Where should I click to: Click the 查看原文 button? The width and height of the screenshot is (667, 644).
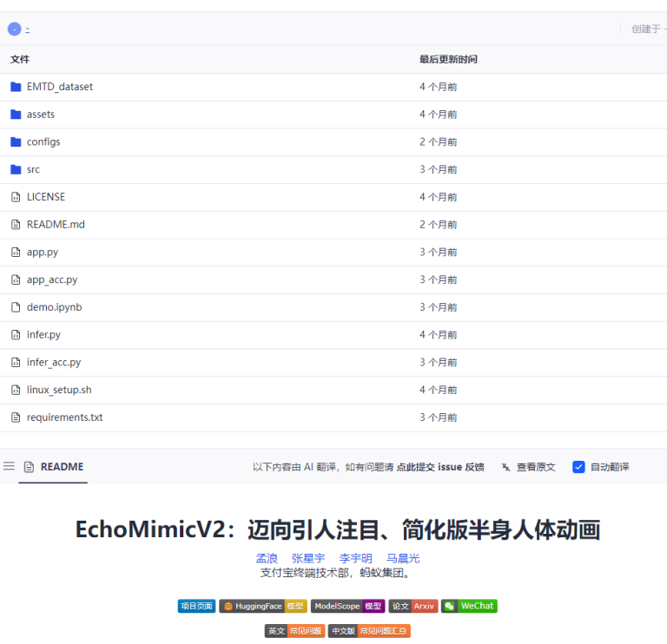pos(536,467)
